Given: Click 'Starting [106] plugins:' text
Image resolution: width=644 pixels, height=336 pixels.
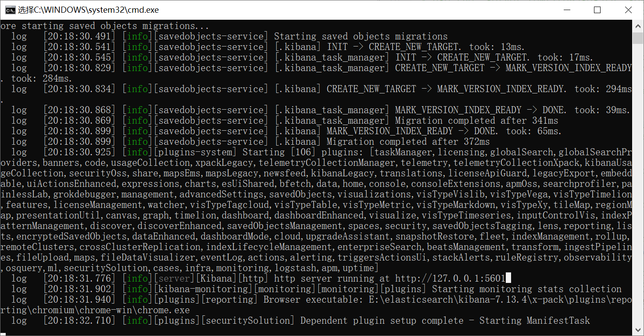Looking at the screenshot, I should [303, 152].
